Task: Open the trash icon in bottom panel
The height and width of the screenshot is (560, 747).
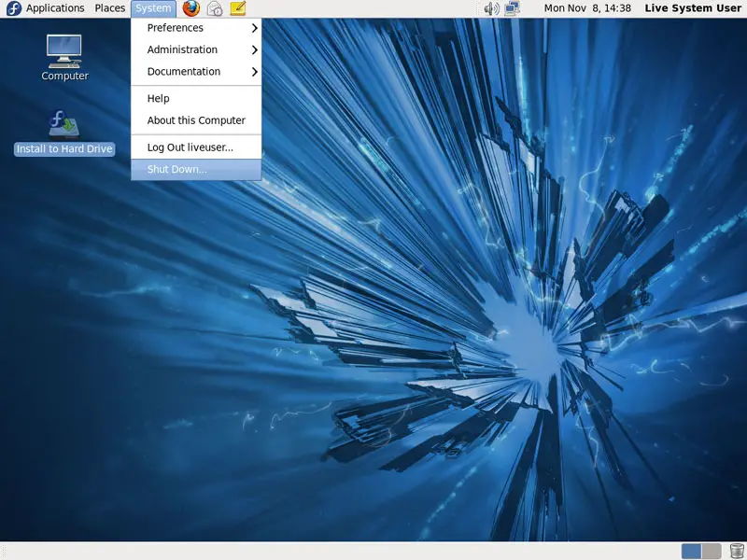Action: pos(737,551)
